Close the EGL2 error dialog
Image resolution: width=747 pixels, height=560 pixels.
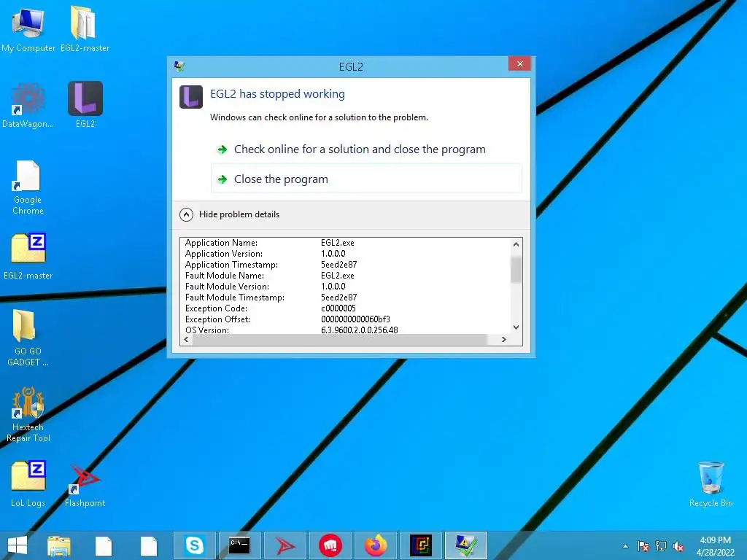click(519, 64)
